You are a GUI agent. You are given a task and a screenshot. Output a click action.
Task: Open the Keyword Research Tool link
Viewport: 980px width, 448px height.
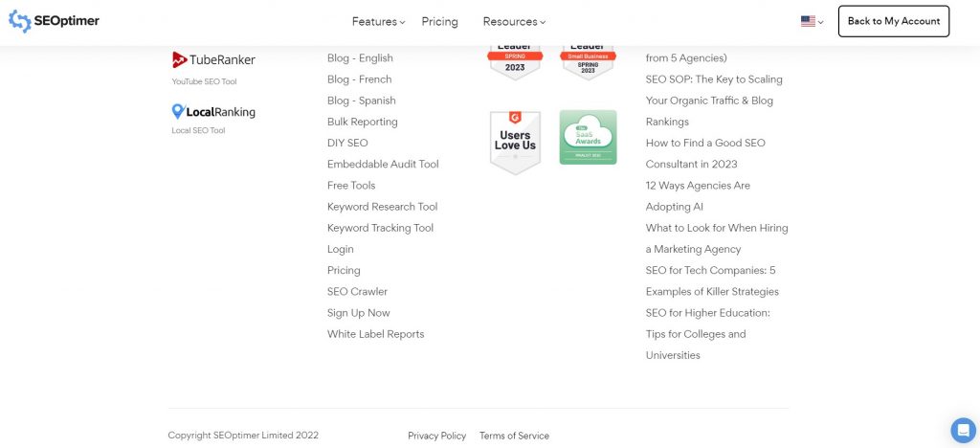(382, 207)
